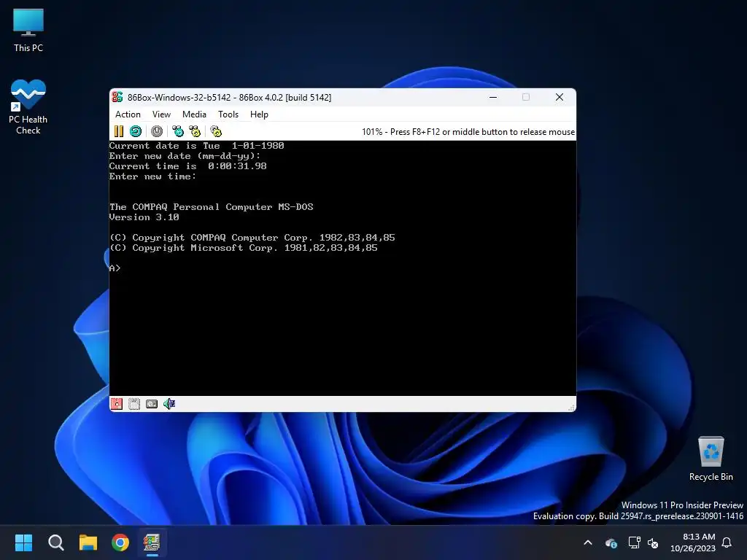Open the Windows Start menu
This screenshot has height=560, width=747.
(x=23, y=542)
